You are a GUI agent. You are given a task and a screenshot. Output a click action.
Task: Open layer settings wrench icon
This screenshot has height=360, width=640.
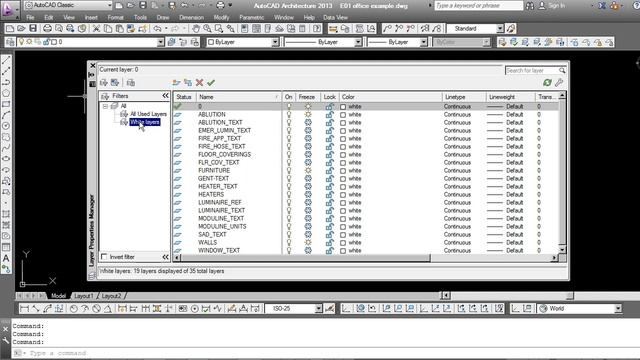pos(559,82)
